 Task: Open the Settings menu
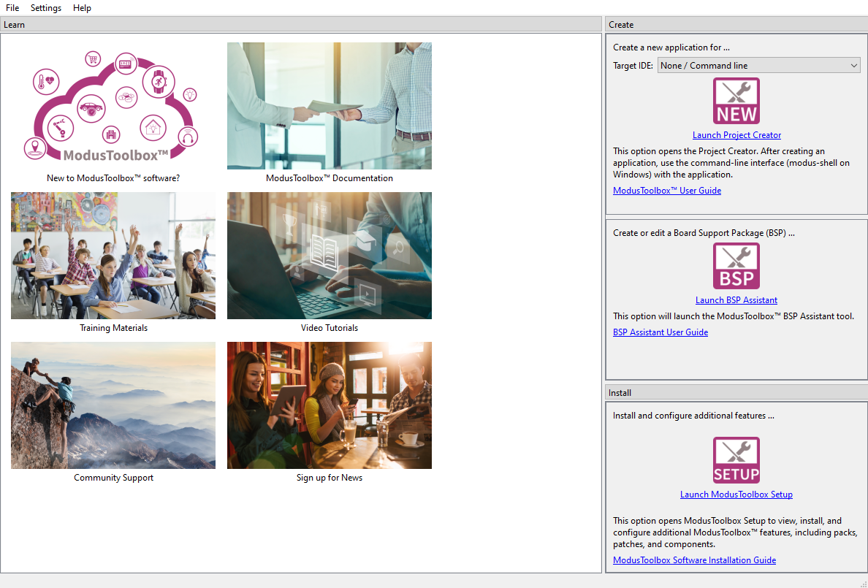(46, 8)
